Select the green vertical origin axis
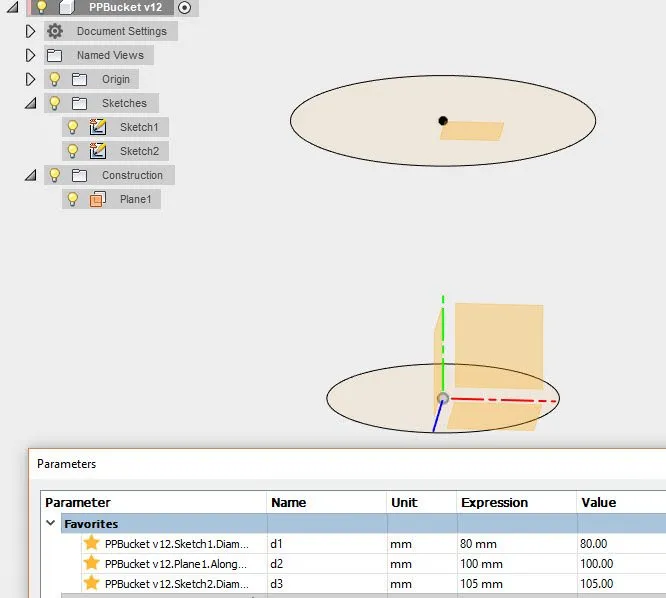The height and width of the screenshot is (598, 666). [443, 344]
